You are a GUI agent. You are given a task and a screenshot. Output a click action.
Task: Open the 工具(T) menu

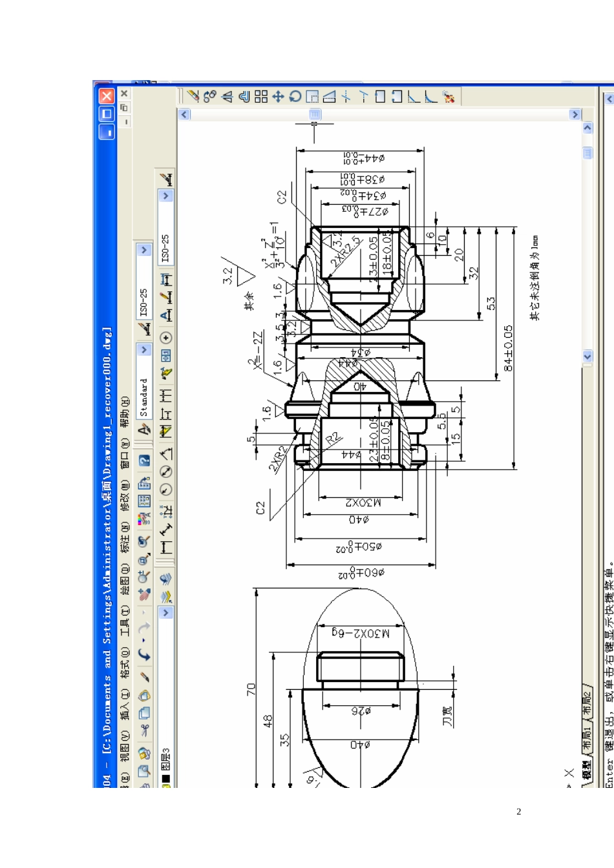click(125, 621)
